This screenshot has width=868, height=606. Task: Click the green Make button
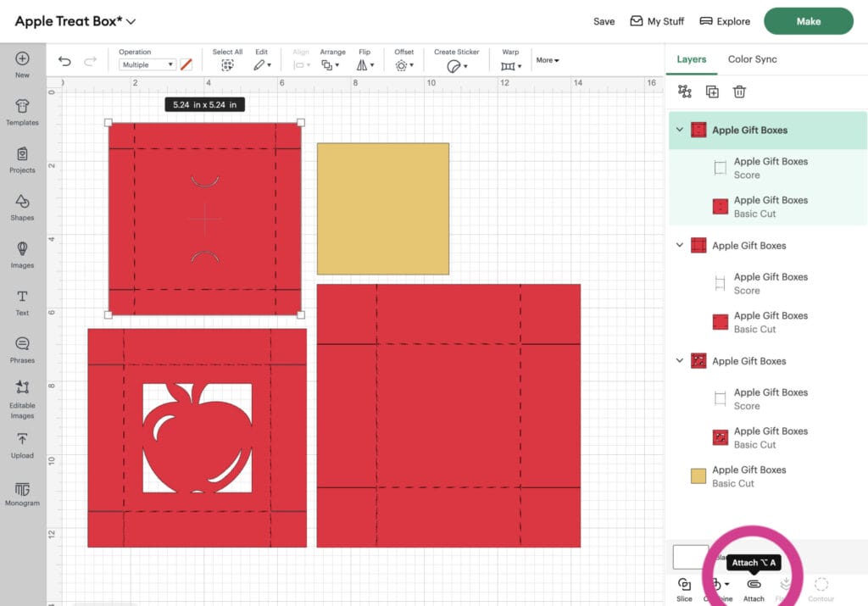[808, 21]
